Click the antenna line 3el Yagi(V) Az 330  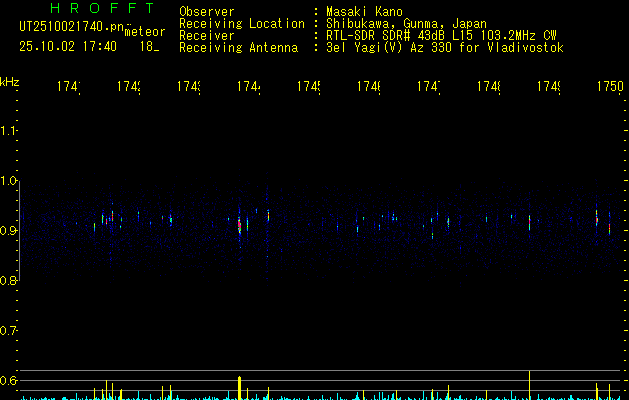tap(391, 48)
